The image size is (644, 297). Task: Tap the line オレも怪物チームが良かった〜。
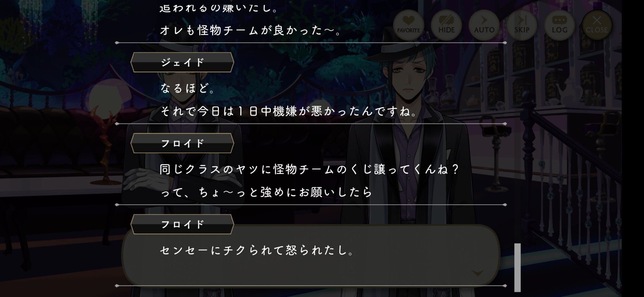coord(251,30)
